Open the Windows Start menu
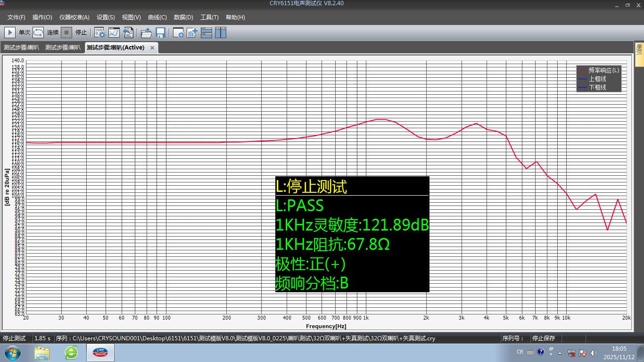 click(x=13, y=352)
